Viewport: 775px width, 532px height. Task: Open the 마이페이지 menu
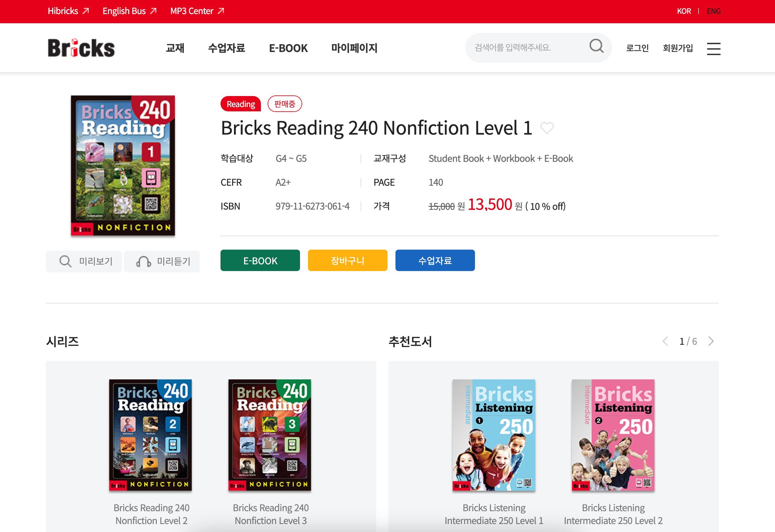[x=354, y=48]
